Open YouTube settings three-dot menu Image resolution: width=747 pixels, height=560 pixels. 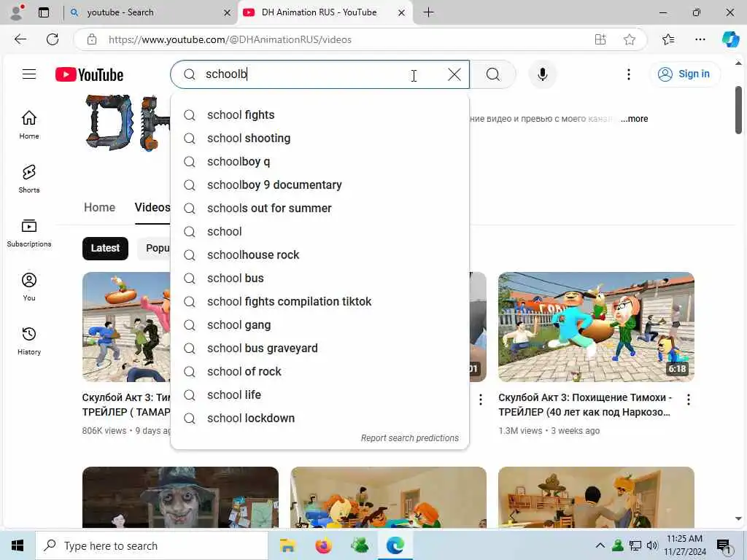coord(629,74)
